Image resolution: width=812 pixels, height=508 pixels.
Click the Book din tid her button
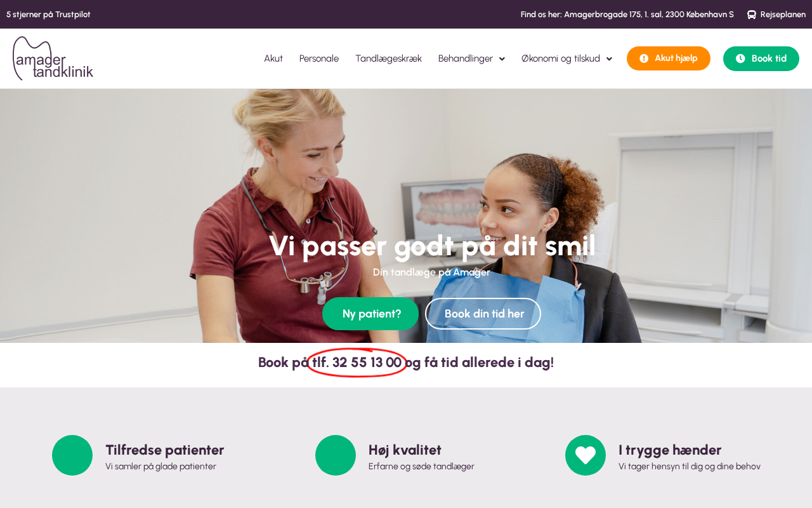click(483, 314)
